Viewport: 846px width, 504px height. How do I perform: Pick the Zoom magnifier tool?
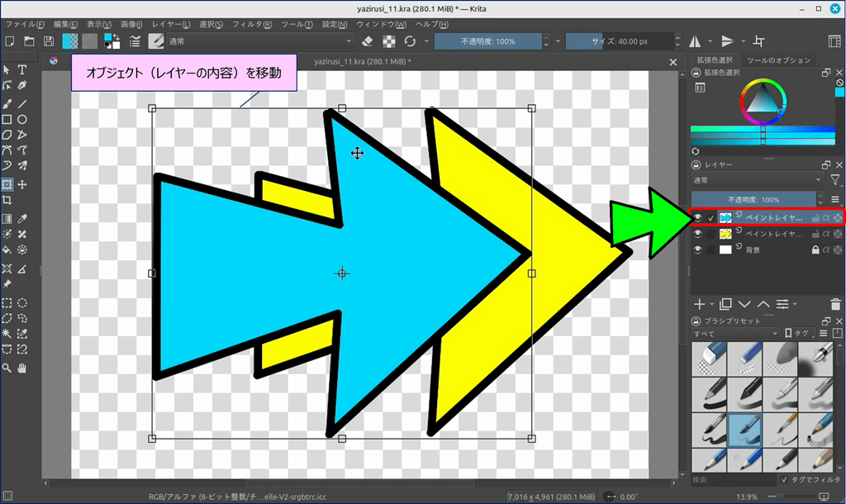7,366
